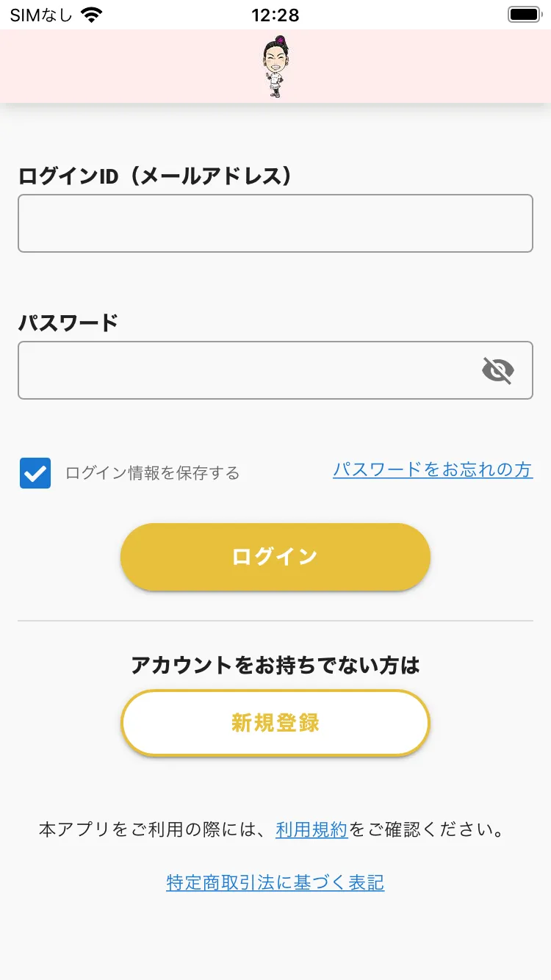Tap the Wi-Fi icon in status bar

pyautogui.click(x=92, y=15)
